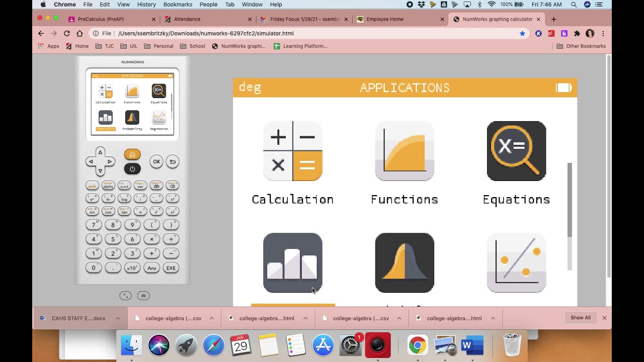Open the Statistics bar-chart app on the enlarged display
644x362 pixels.
pos(293,262)
